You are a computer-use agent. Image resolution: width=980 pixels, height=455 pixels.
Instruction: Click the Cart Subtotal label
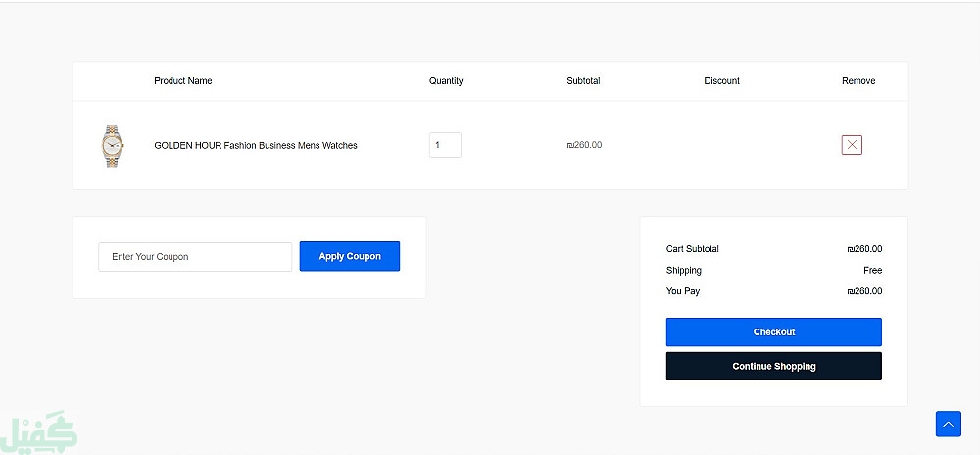(x=692, y=249)
